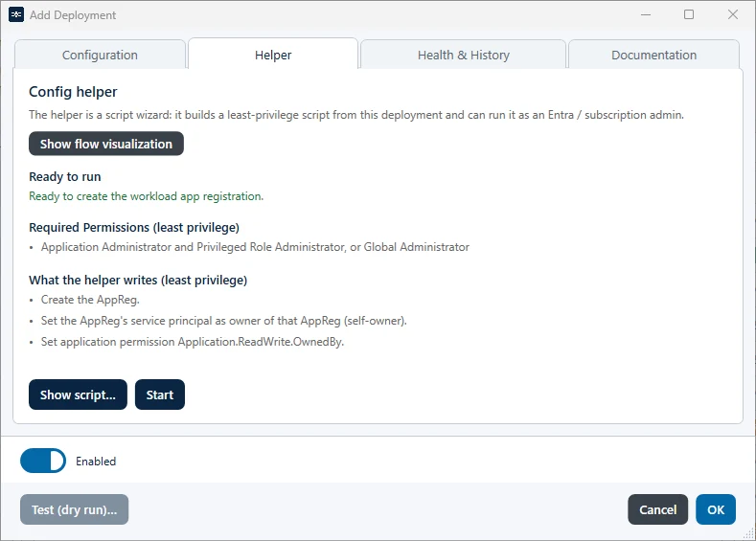Click the Test (dry run)... button
Screen dimensions: 756x541
[74, 509]
